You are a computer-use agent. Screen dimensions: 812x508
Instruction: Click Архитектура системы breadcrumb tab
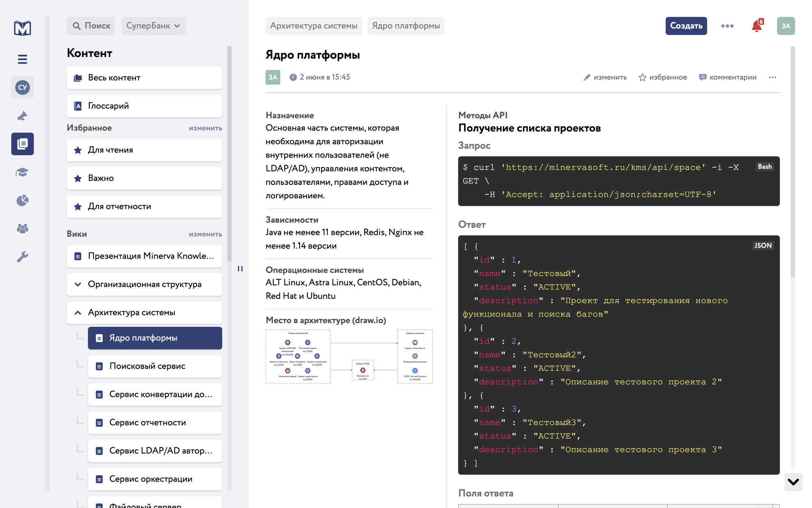(x=313, y=26)
